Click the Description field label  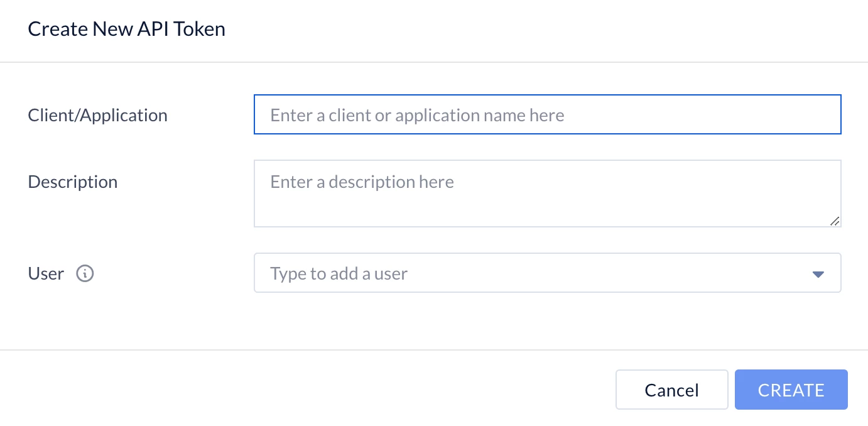click(x=73, y=182)
